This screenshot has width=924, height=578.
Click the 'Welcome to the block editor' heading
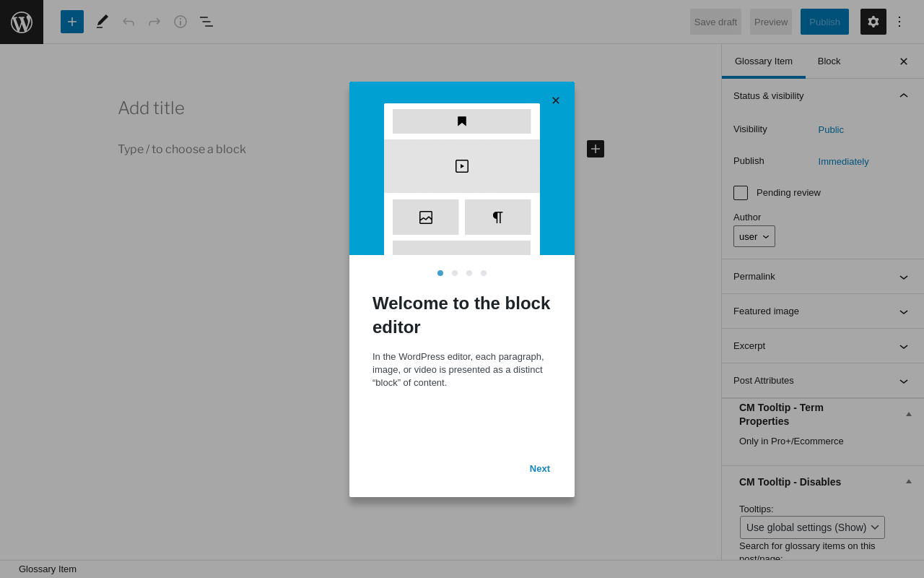pos(462,315)
